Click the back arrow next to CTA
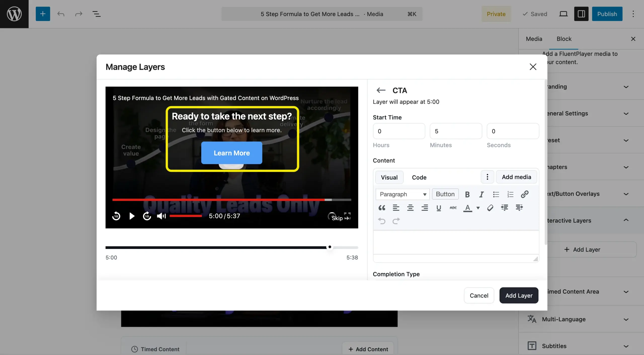 (381, 90)
